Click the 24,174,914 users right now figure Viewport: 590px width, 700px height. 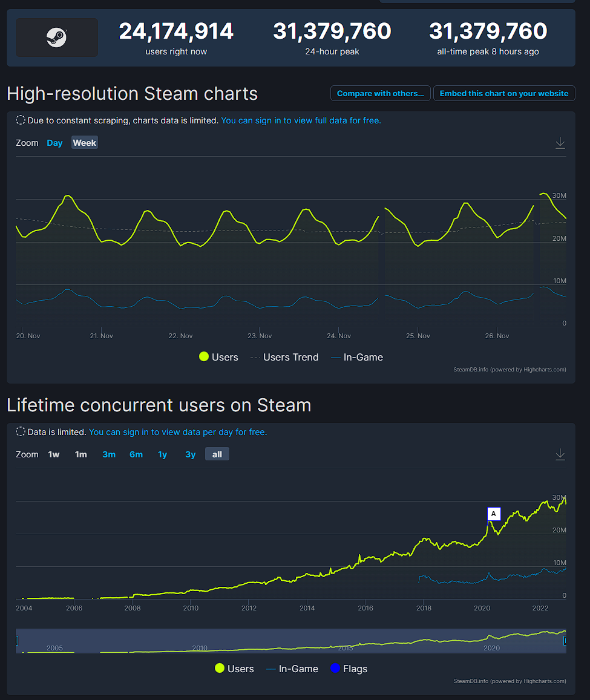point(176,31)
